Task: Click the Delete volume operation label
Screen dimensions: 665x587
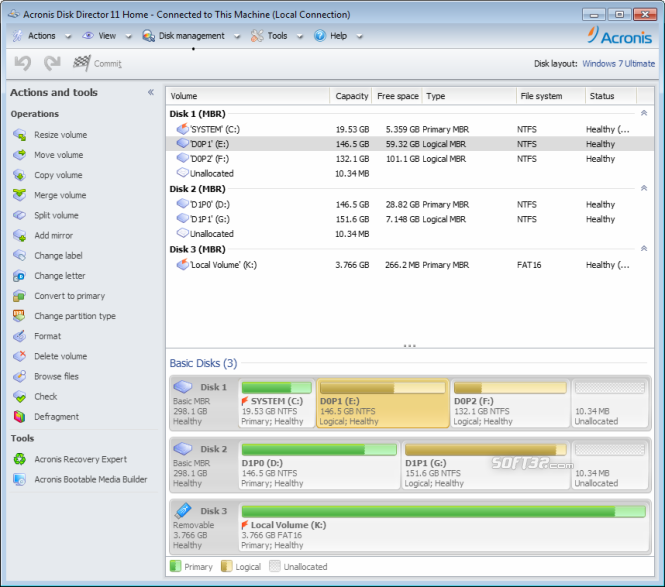Action: pyautogui.click(x=61, y=356)
